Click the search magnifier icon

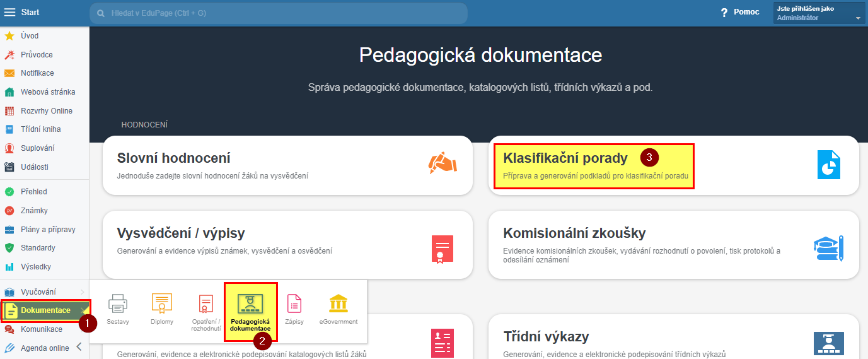pos(101,13)
